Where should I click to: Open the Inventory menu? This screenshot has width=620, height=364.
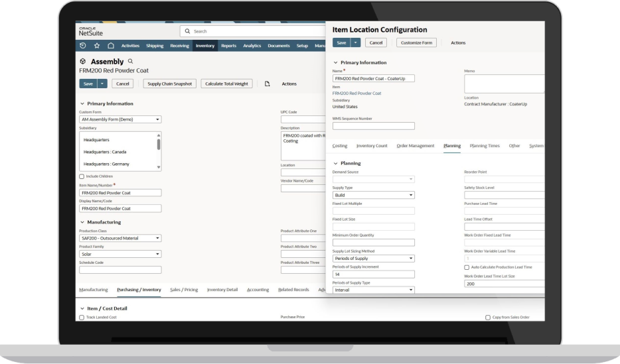[205, 46]
